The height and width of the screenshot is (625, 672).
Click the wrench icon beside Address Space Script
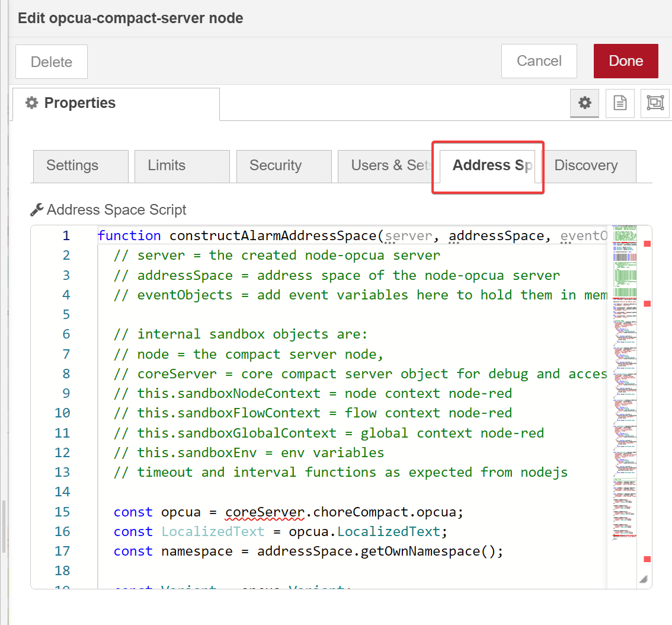pyautogui.click(x=37, y=209)
